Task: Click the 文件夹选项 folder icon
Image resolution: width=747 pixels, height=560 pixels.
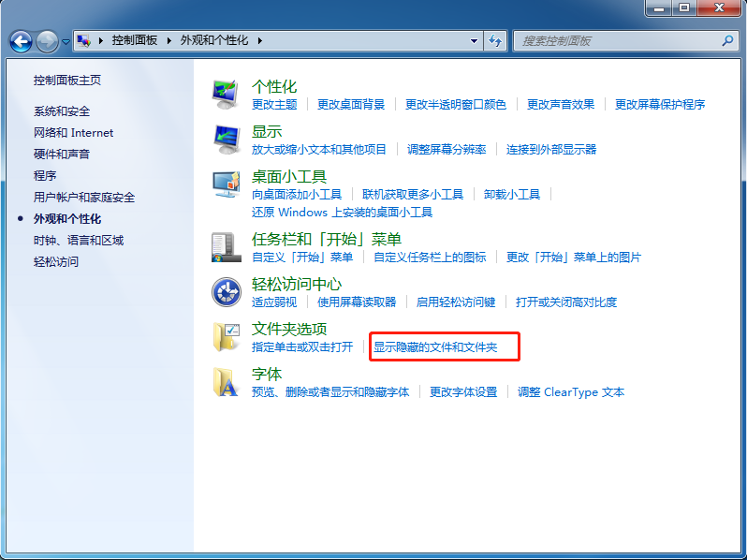Action: pos(226,336)
